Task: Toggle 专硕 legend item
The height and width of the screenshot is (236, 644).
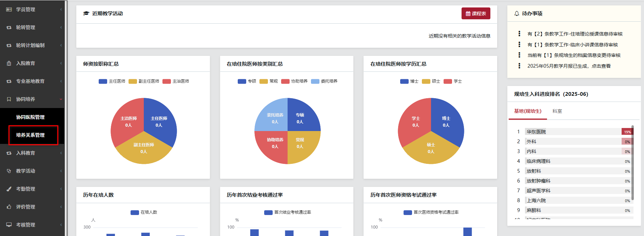Action: [x=247, y=81]
